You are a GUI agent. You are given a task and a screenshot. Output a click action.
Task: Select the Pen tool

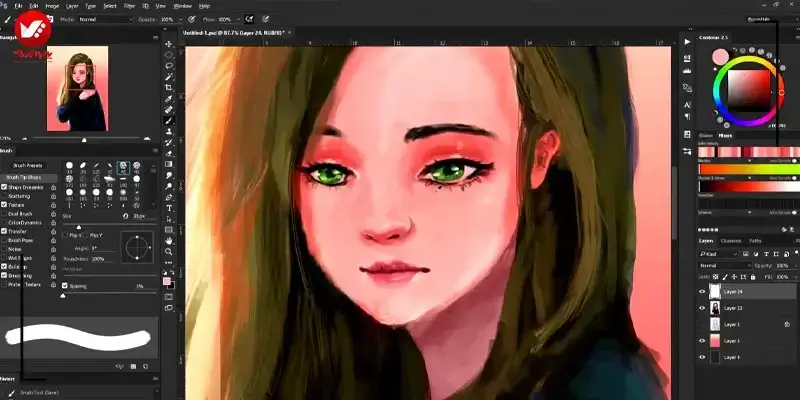click(169, 197)
